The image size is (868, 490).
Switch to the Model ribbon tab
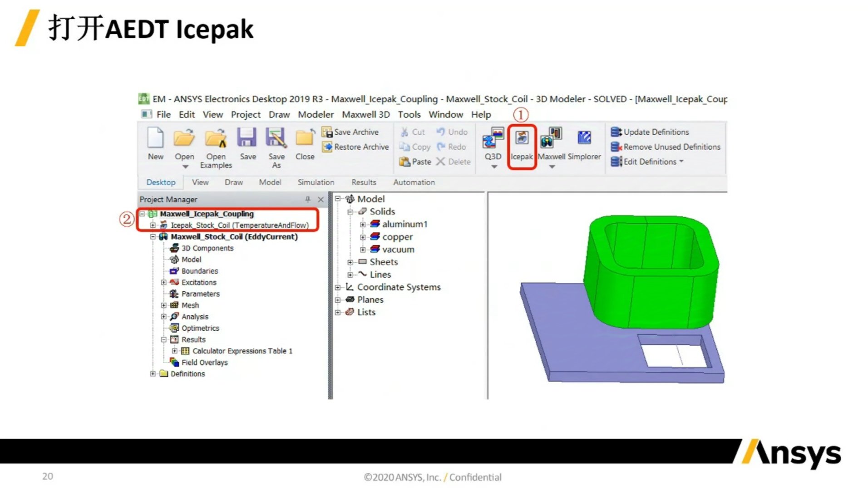[270, 182]
